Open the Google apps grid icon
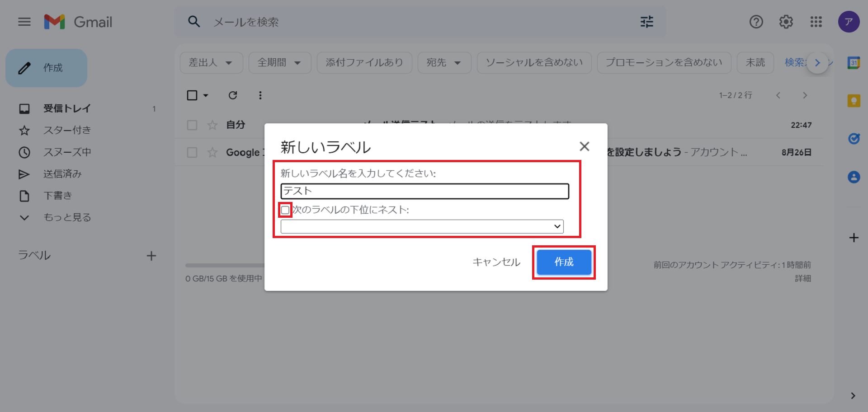Image resolution: width=868 pixels, height=412 pixels. [816, 22]
